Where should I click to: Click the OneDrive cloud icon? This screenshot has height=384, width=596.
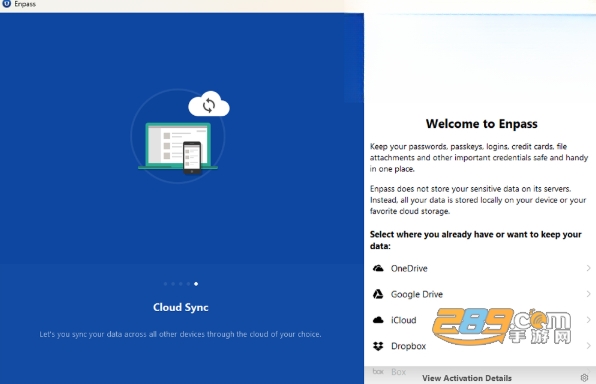(x=378, y=268)
